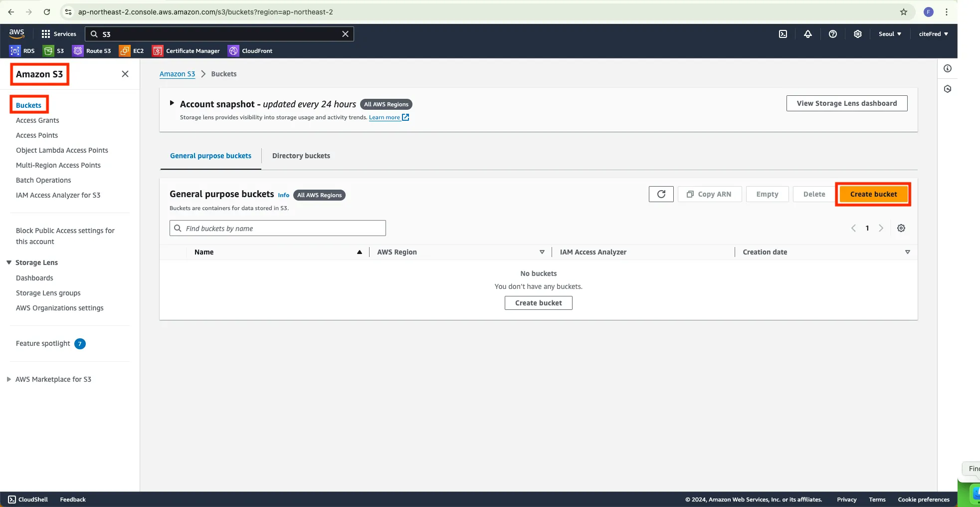Screen dimensions: 980x507
Task: Open the S3 shortcut in favorites bar
Action: point(54,51)
